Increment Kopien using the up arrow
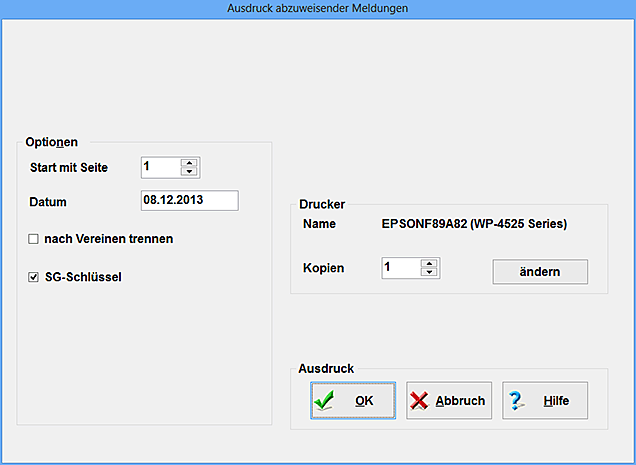The width and height of the screenshot is (636, 465). click(430, 263)
